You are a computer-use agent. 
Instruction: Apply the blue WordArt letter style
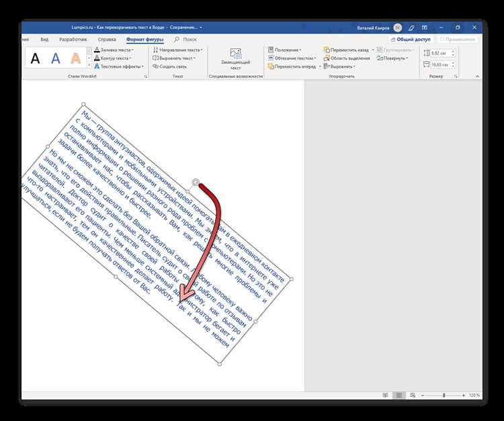coord(56,58)
